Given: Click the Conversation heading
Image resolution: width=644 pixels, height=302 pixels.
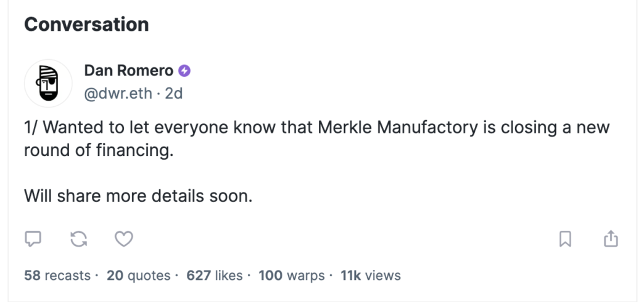Looking at the screenshot, I should [x=86, y=25].
